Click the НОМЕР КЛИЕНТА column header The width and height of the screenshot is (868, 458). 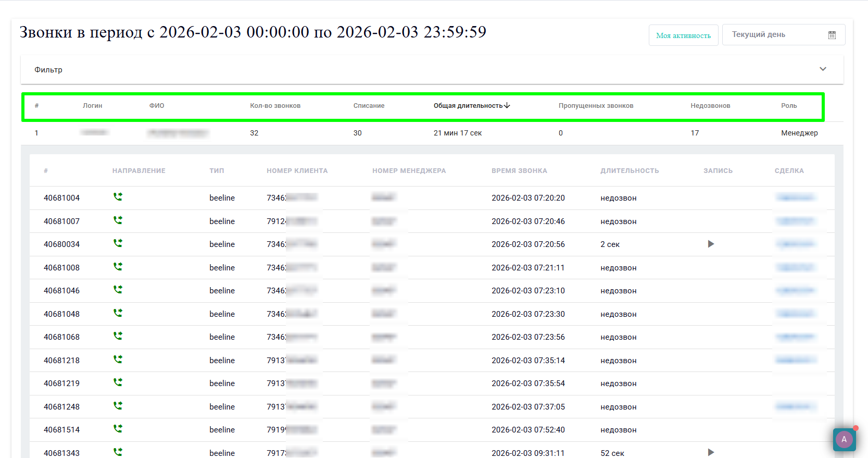point(297,171)
